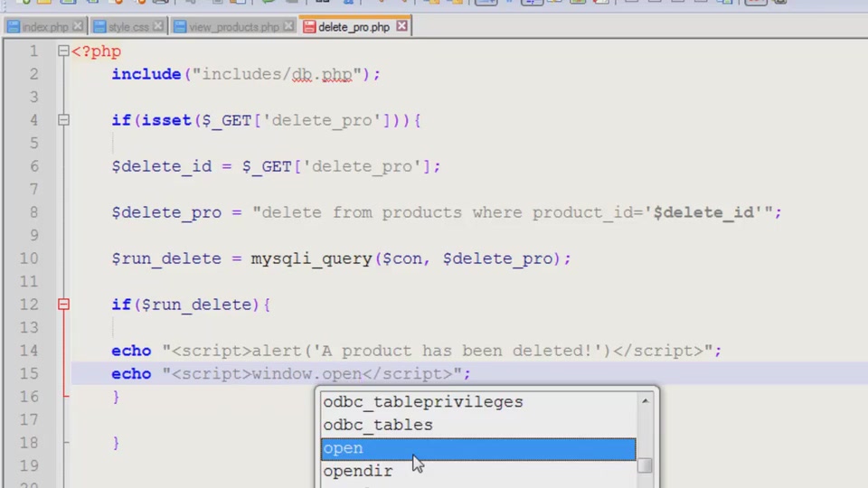Click line number 19 in the margin
This screenshot has height=488, width=868.
point(29,466)
